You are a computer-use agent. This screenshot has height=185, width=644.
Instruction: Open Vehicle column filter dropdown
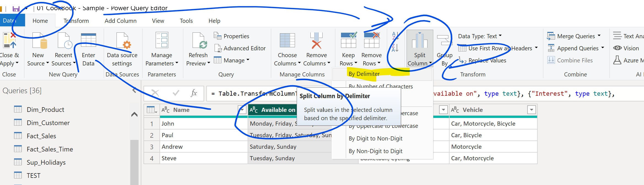tap(532, 110)
